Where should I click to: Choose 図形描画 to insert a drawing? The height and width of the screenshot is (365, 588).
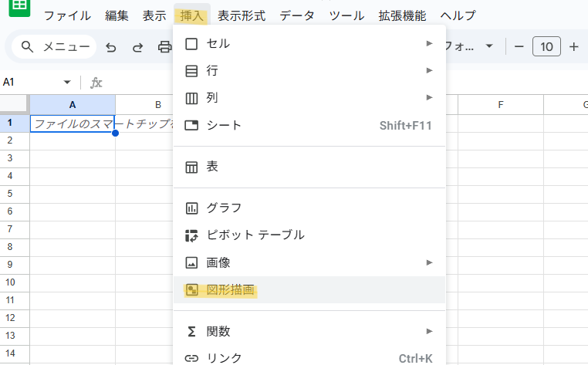(x=309, y=290)
